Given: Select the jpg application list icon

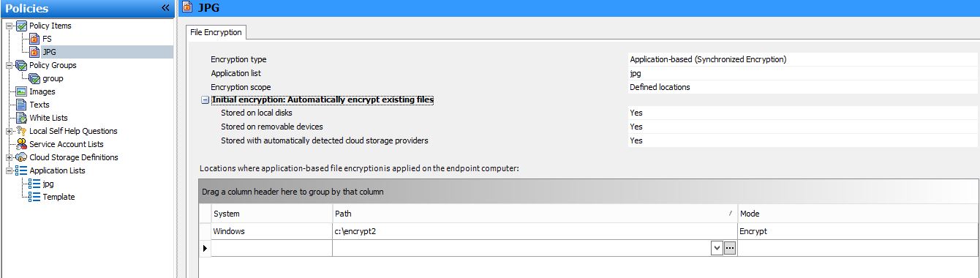Looking at the screenshot, I should (34, 184).
